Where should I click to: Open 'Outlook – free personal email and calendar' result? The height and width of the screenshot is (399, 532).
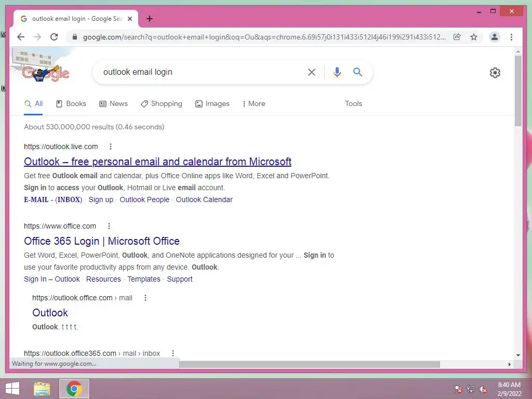(157, 162)
